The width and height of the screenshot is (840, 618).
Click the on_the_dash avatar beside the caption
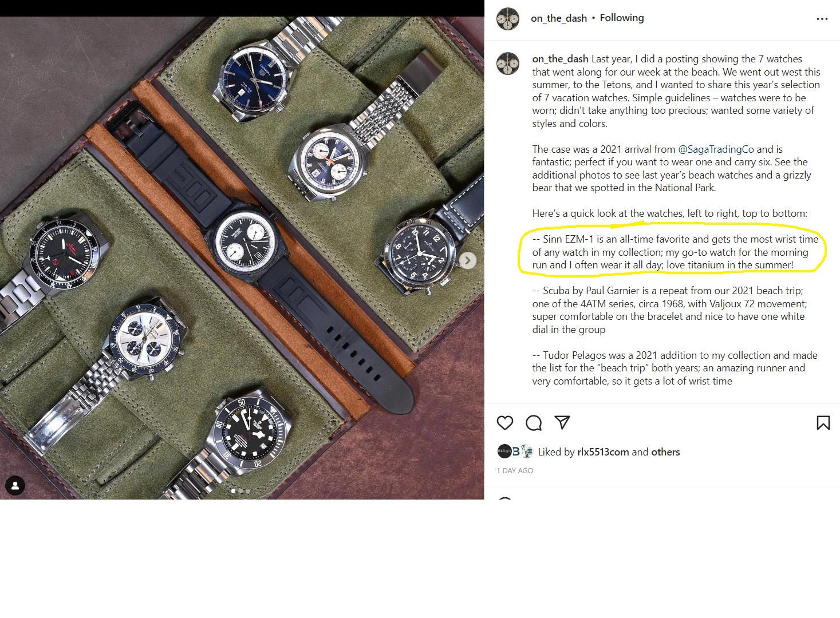click(x=507, y=64)
